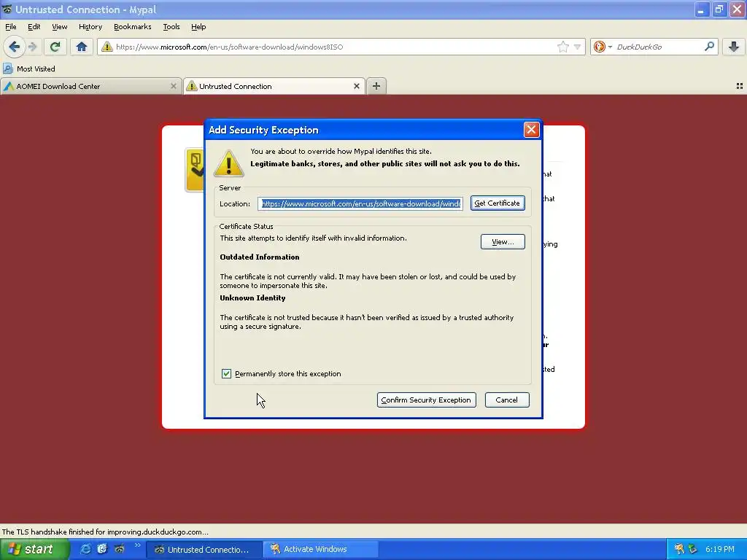Click the second Quick Launch browser icon
This screenshot has width=747, height=560.
[x=102, y=549]
